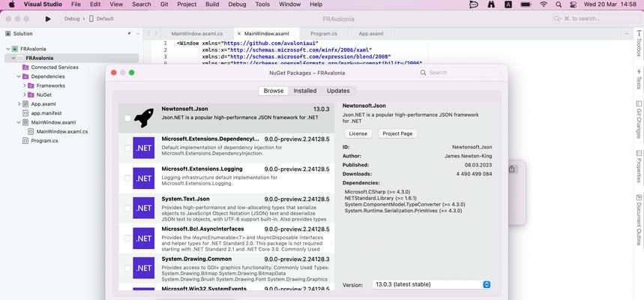
Task: Collapse the FRAvalonia project node
Action: [x=13, y=58]
